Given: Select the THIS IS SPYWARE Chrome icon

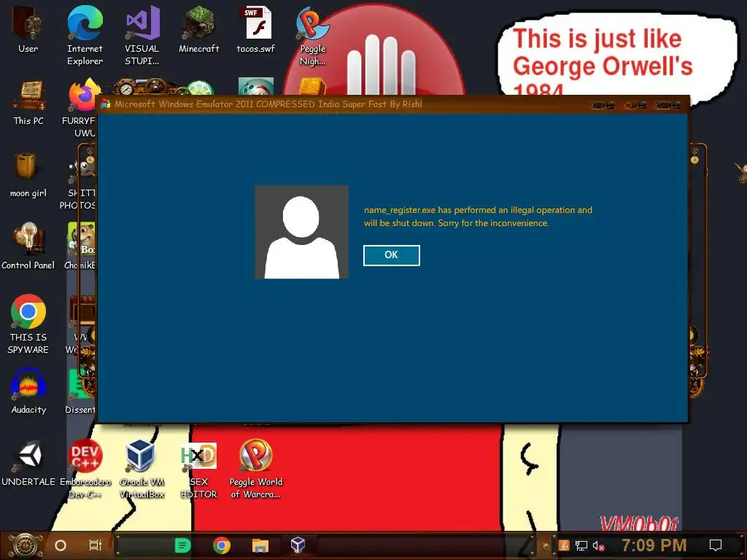Looking at the screenshot, I should coord(28,324).
